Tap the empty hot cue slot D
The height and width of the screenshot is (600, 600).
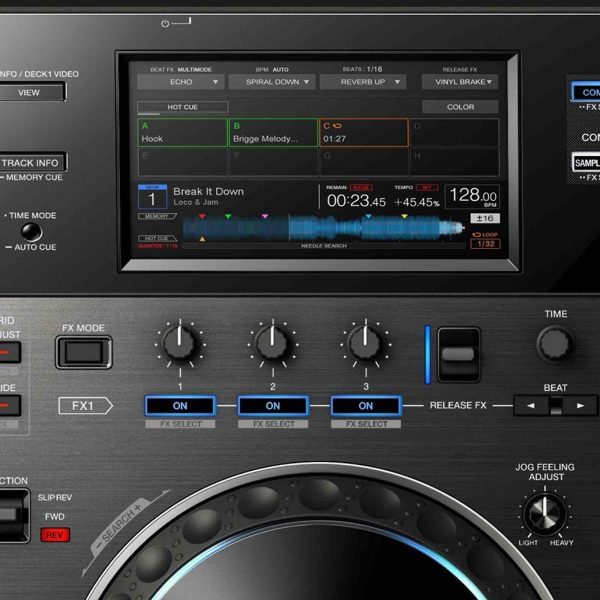click(455, 132)
